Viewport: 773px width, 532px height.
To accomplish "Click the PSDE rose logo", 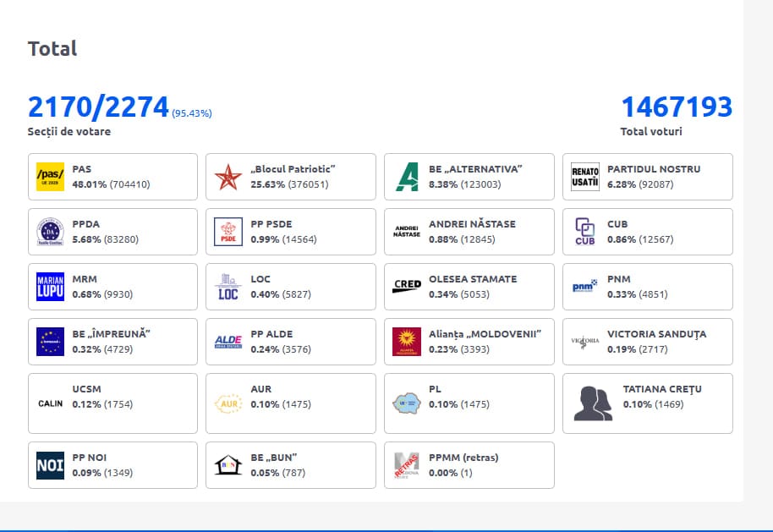I will pyautogui.click(x=228, y=232).
